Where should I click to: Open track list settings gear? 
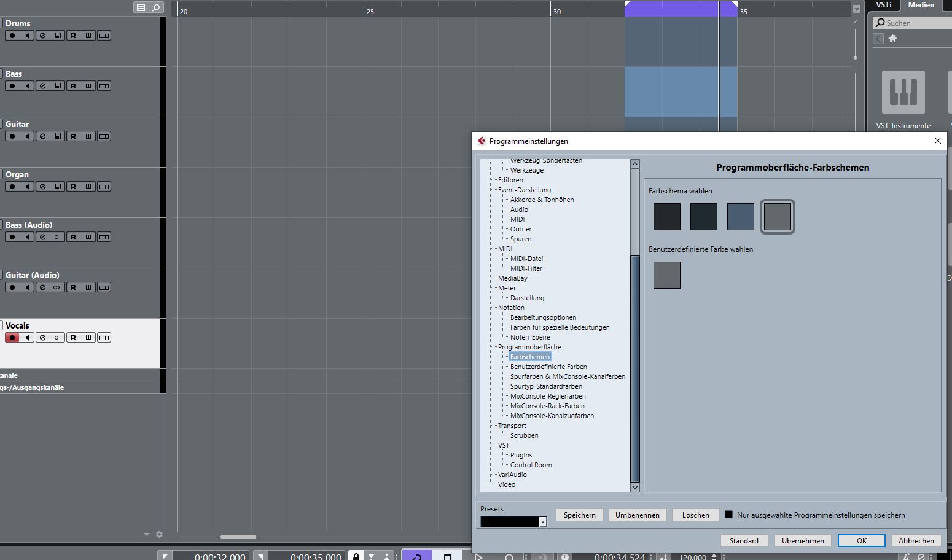160,535
